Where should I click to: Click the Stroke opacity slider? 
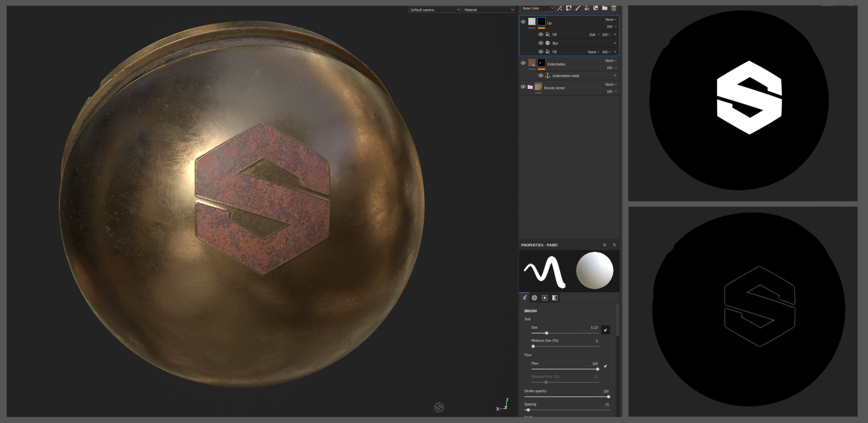tap(566, 397)
